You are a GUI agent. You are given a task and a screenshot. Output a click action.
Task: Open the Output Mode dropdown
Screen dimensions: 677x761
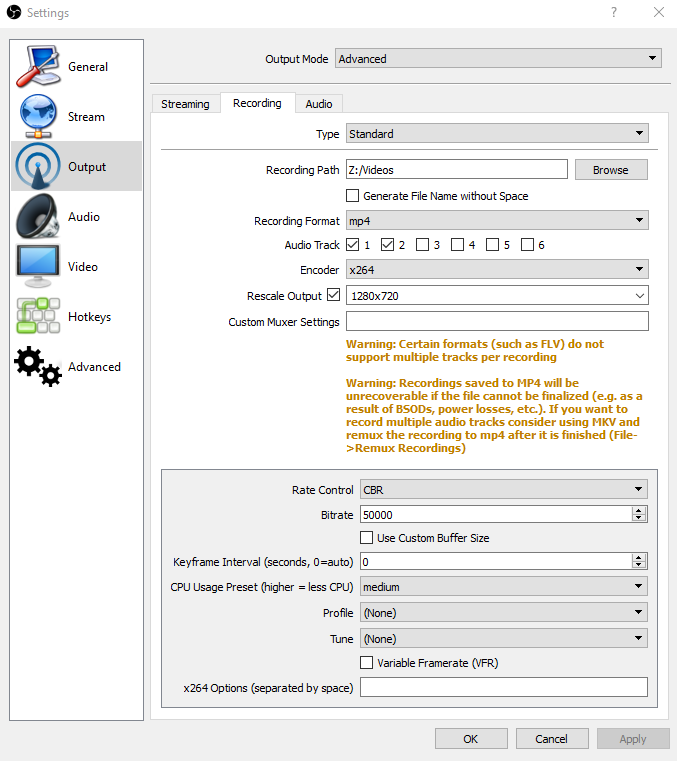498,59
